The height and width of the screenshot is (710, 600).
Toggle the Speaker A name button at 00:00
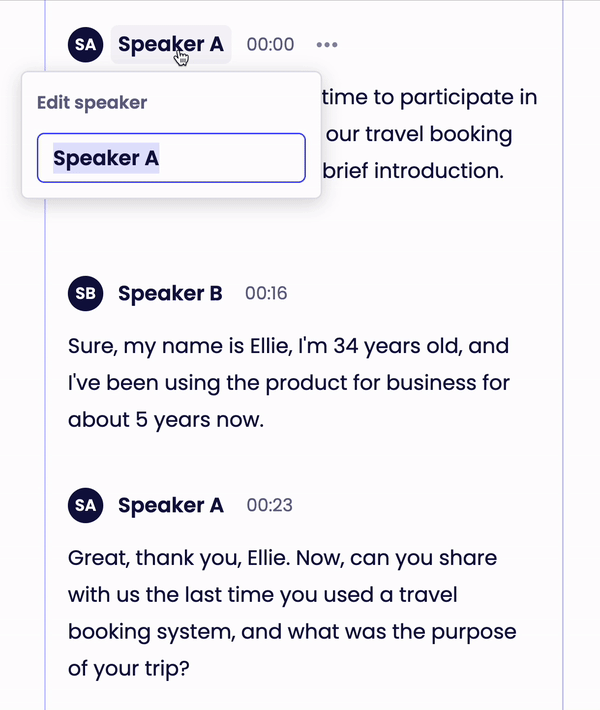[170, 44]
